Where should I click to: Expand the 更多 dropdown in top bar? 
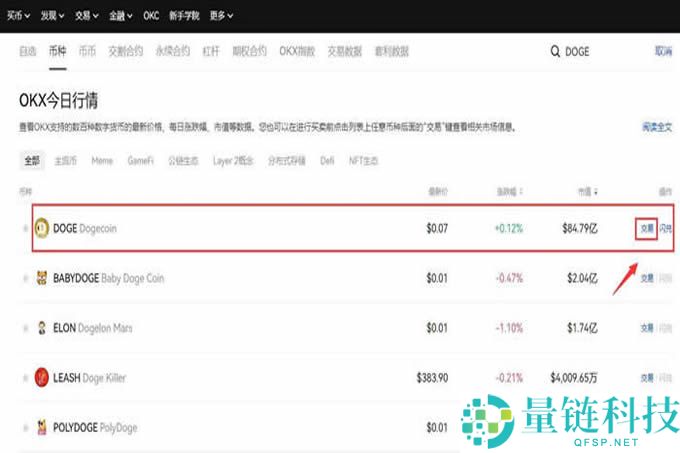(x=221, y=16)
